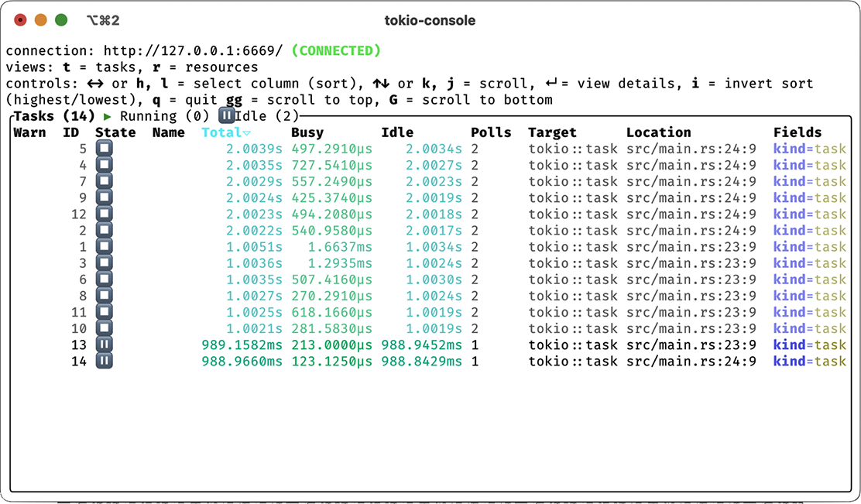Select the Polls column header
The width and height of the screenshot is (861, 504).
[491, 132]
